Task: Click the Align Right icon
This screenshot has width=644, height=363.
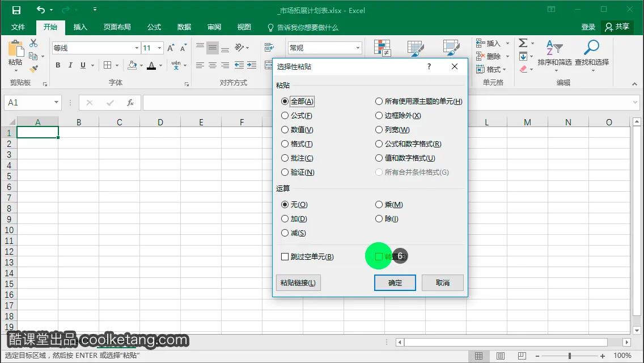Action: point(225,65)
